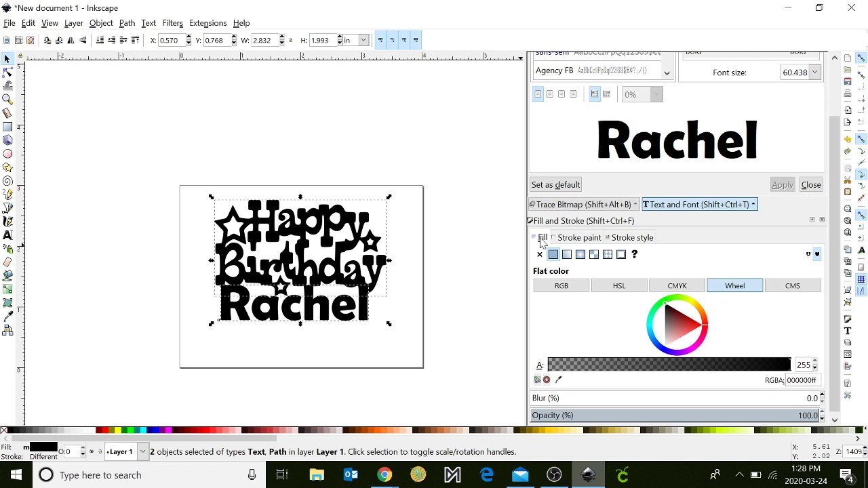Choose the Node edit tool
This screenshot has width=868, height=488.
[7, 73]
